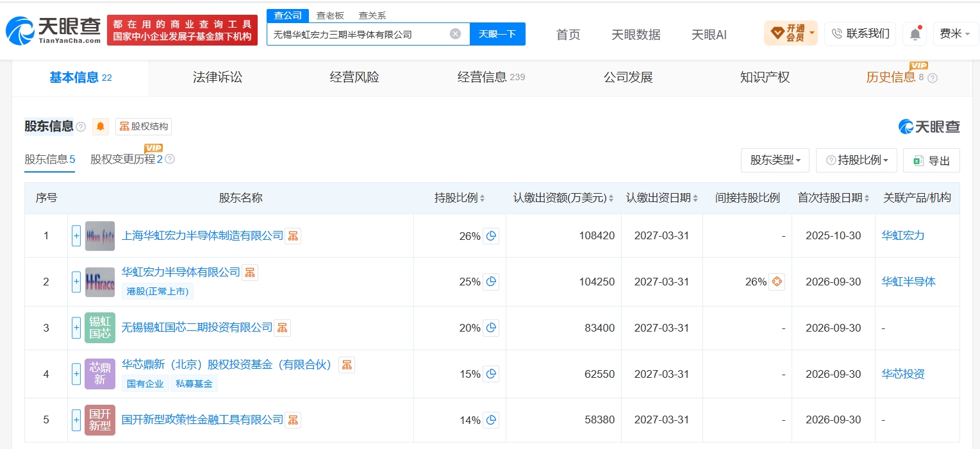Screen dimensions: 980x449
Task: Click the indirect holding path icon beside 26%
Action: tap(777, 282)
